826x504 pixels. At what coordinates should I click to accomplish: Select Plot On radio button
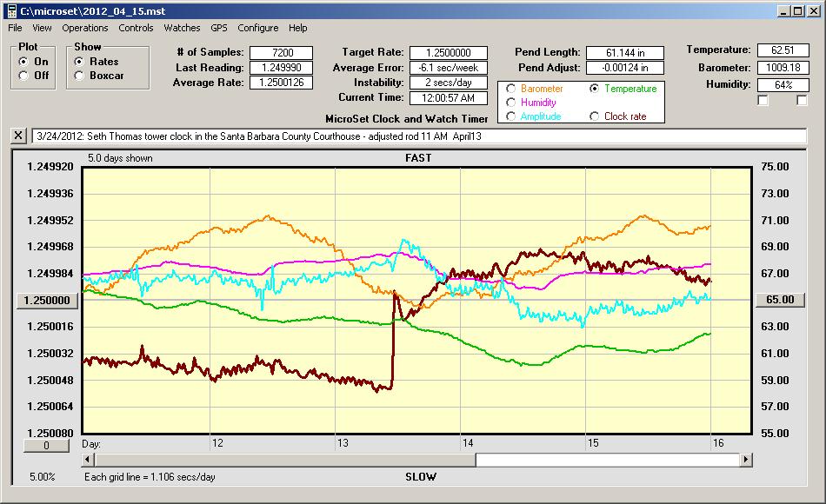[23, 62]
